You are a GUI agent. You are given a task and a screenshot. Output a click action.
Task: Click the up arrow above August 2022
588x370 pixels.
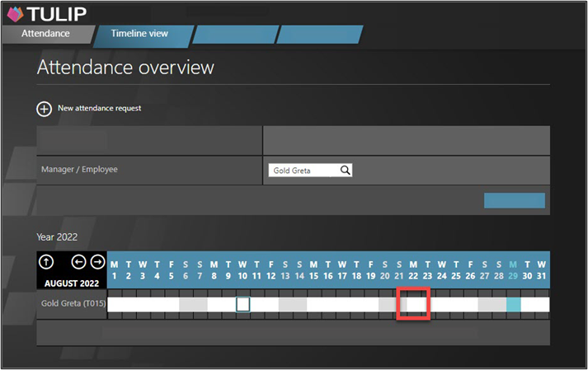pos(47,262)
